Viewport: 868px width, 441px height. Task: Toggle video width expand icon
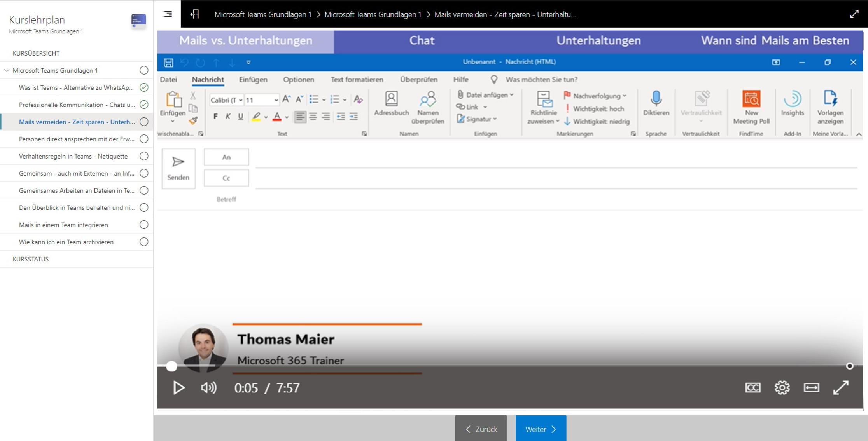[811, 387]
